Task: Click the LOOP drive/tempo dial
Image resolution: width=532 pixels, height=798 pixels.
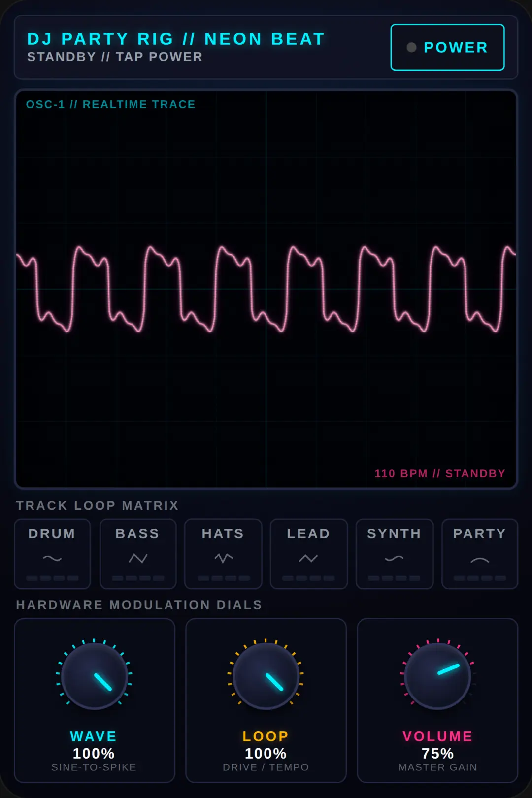Action: tap(266, 676)
